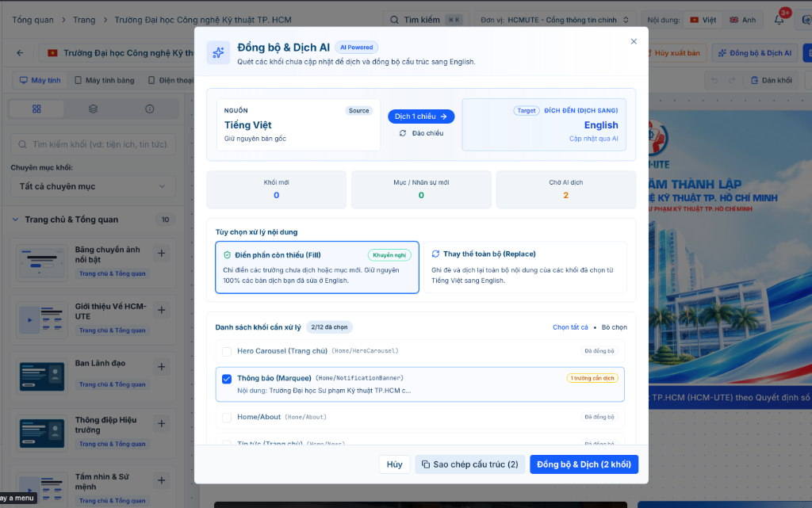Focus the Tìm kiếm khối search field
The width and height of the screenshot is (812, 508).
point(94,144)
